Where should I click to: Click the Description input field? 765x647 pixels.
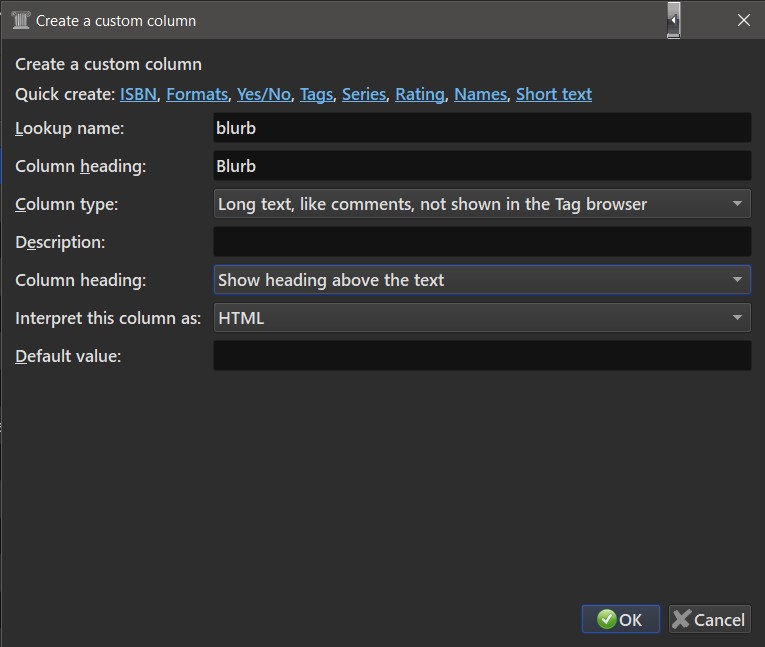482,242
